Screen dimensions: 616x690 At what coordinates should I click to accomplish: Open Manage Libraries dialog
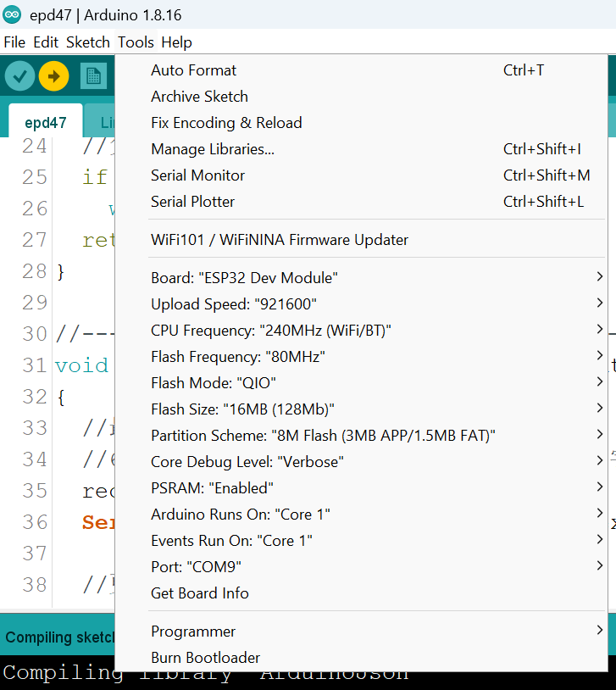pyautogui.click(x=213, y=149)
